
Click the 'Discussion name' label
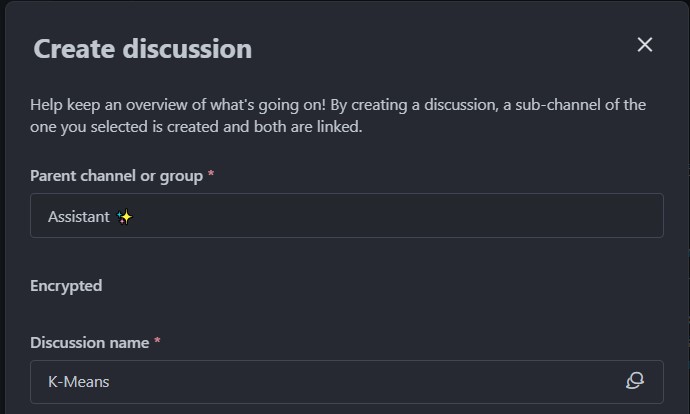[x=89, y=343]
